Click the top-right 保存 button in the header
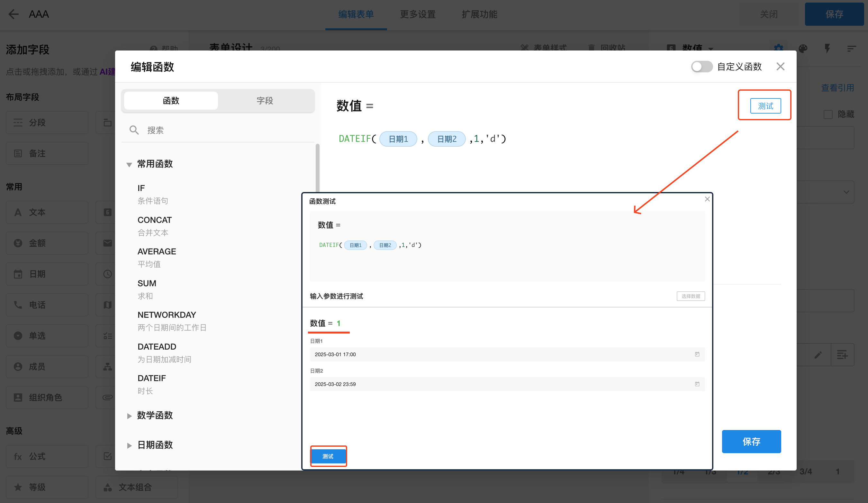 point(834,14)
